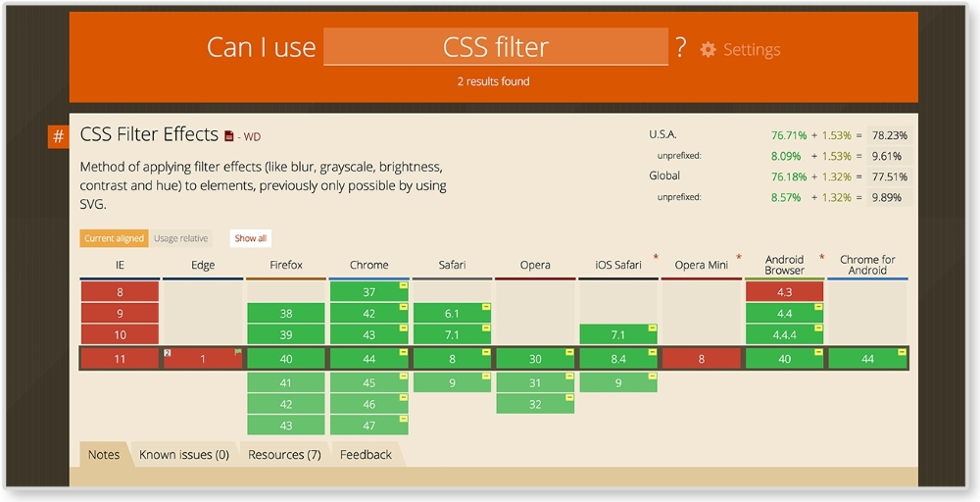The image size is (980, 502).
Task: Open the Resources (7) tab
Action: tap(284, 455)
